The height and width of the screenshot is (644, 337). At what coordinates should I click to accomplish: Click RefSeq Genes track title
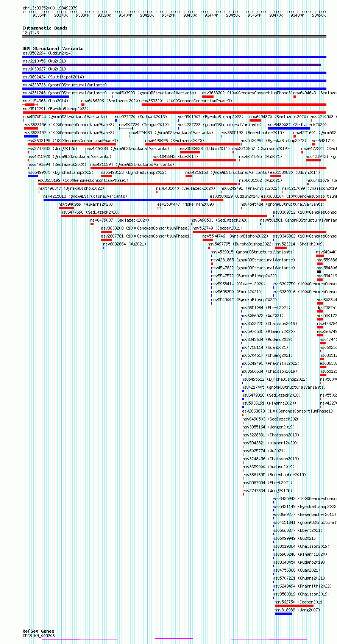pos(39,631)
